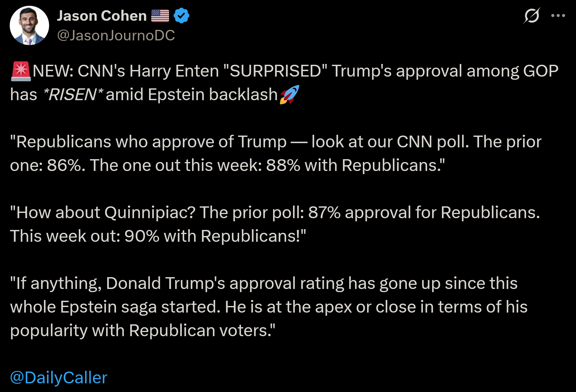Follow the @DailyCaller mention link
The image size is (576, 392).
[59, 378]
